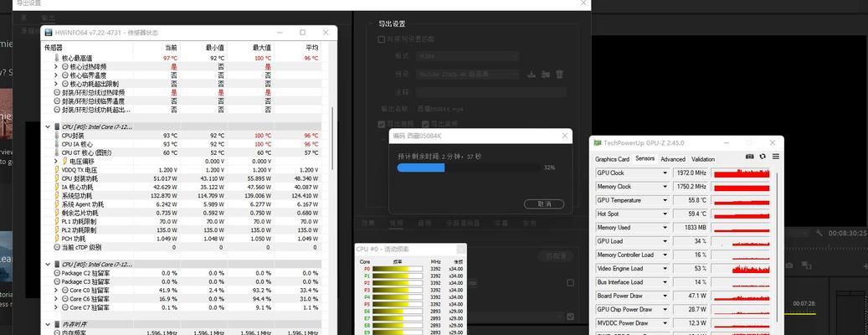Click the 预计剩余时间 2 分钟 37 秒 text
This screenshot has width=868, height=335.
pos(439,157)
